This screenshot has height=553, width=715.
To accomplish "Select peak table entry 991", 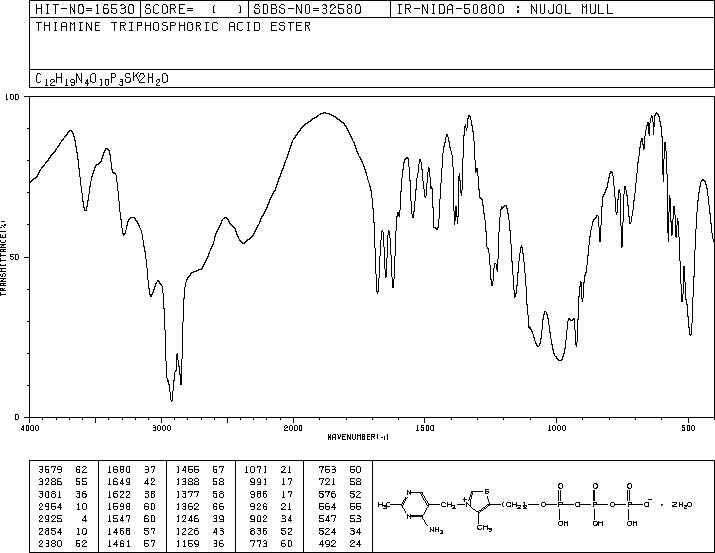I will 259,482.
